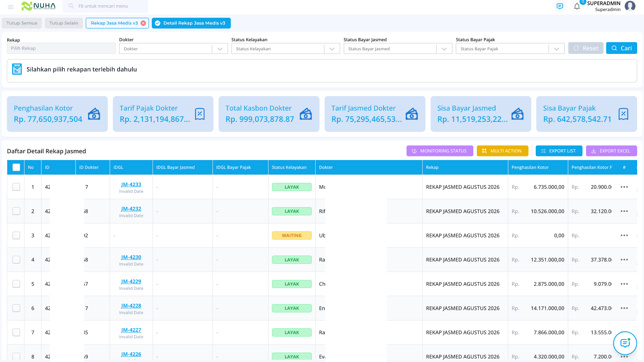Focus the Pilih Rekap field
The image size is (644, 362).
pyautogui.click(x=61, y=48)
